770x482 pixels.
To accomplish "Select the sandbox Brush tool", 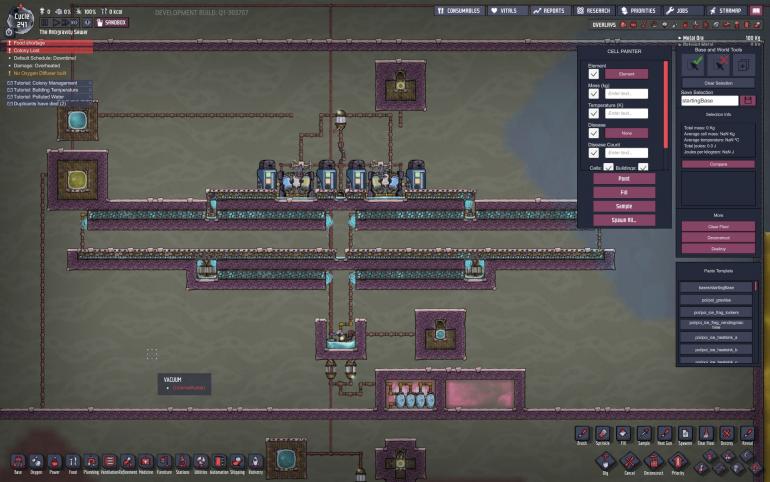I will (582, 435).
